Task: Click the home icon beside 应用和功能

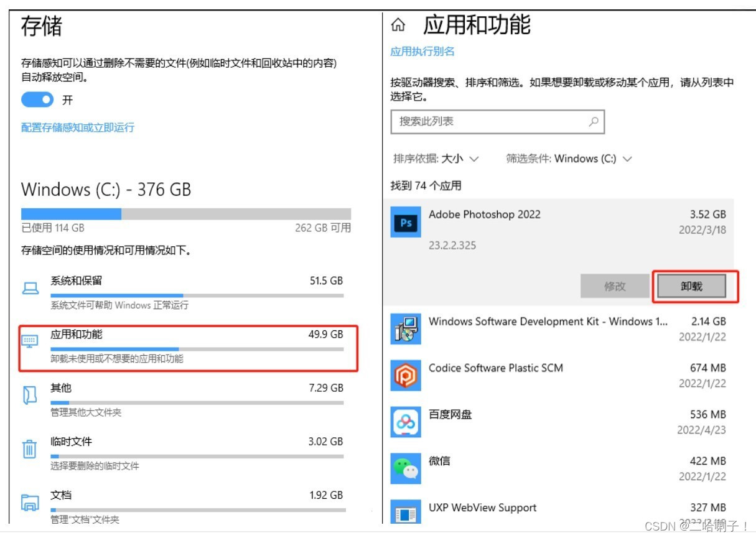Action: (x=398, y=25)
